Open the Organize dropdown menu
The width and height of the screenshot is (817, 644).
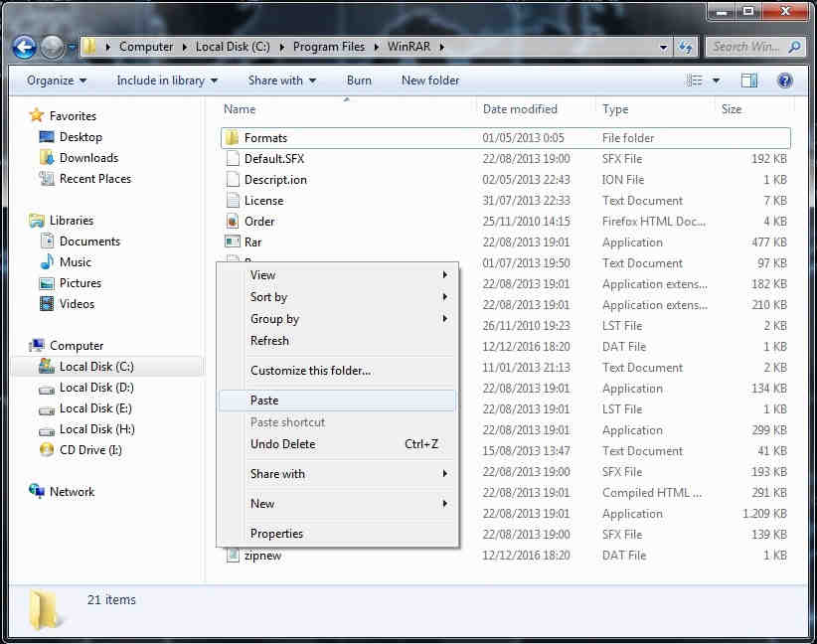coord(55,80)
